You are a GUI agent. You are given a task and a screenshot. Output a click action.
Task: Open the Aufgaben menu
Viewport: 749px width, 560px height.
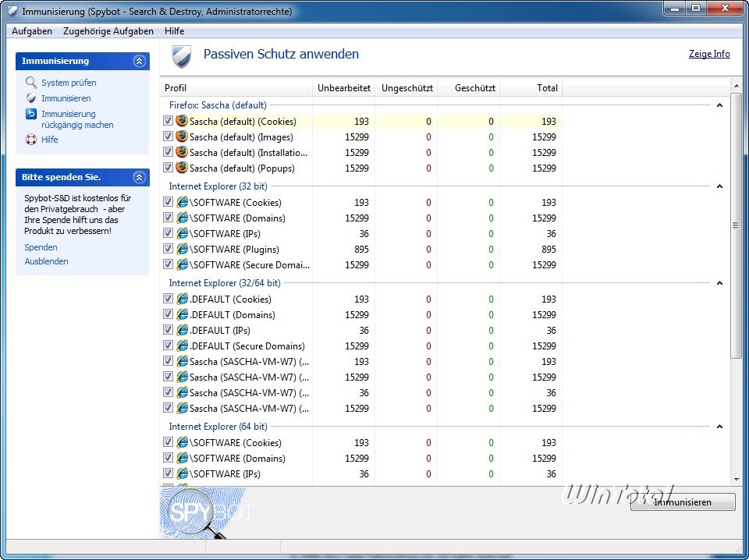pyautogui.click(x=32, y=31)
